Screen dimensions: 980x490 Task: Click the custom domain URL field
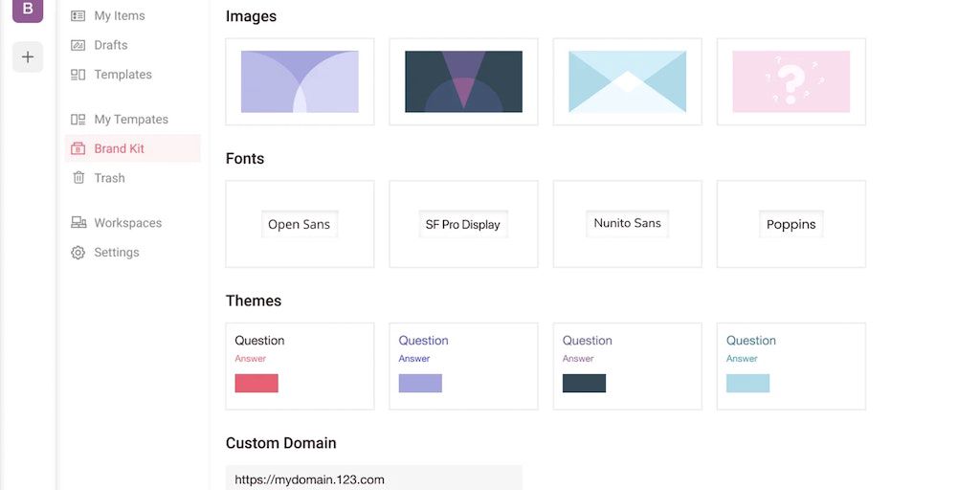pyautogui.click(x=374, y=479)
